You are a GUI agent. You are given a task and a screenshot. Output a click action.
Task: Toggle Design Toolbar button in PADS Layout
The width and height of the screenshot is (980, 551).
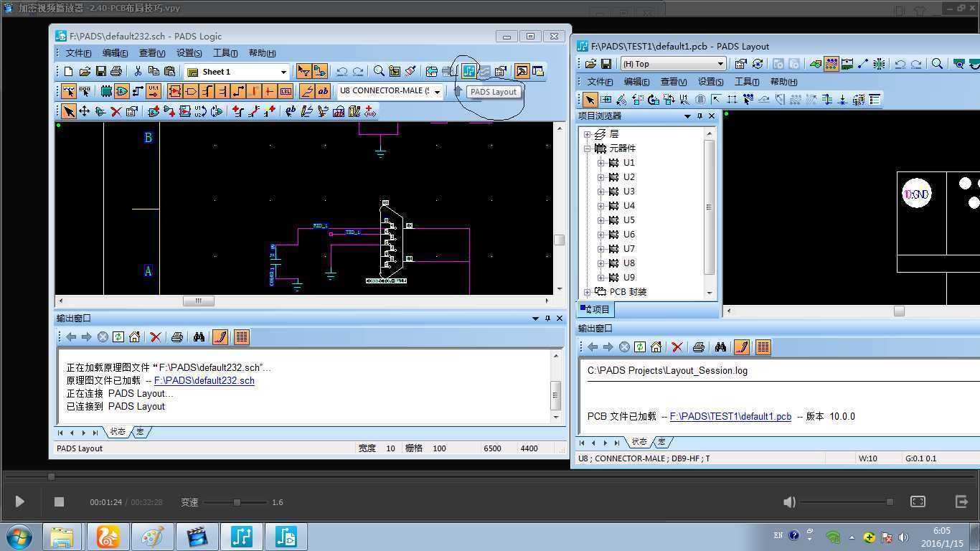pos(831,64)
